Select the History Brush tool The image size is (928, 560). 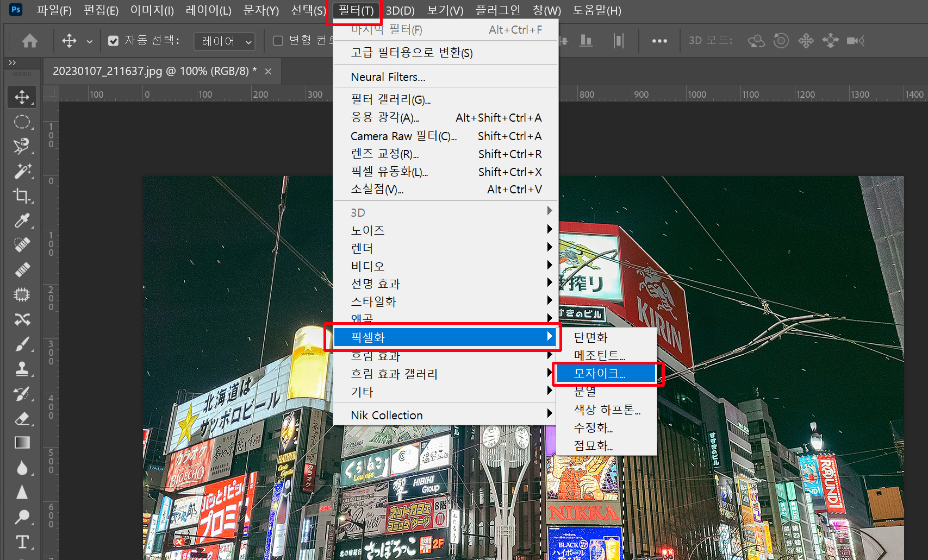pyautogui.click(x=22, y=394)
